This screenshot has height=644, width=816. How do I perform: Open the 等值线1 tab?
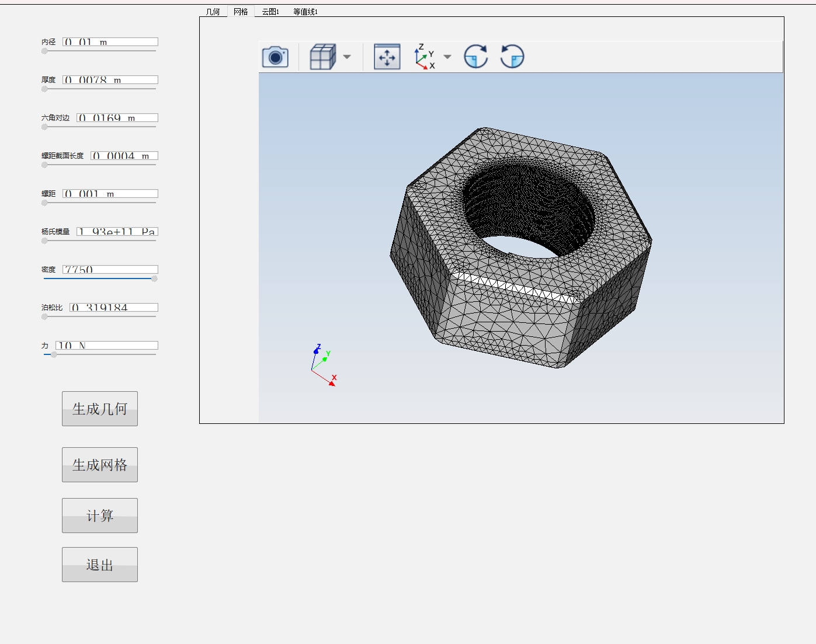point(305,12)
